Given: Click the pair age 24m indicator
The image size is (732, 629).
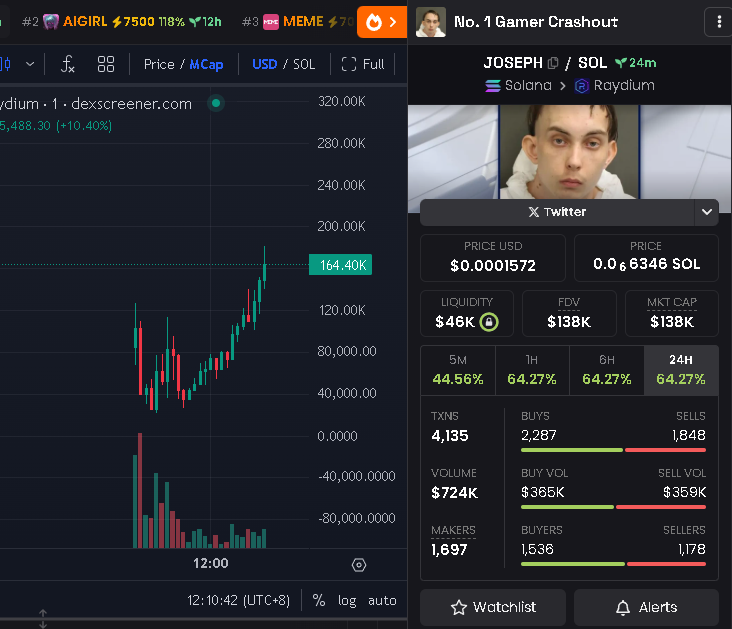Looking at the screenshot, I should [635, 63].
